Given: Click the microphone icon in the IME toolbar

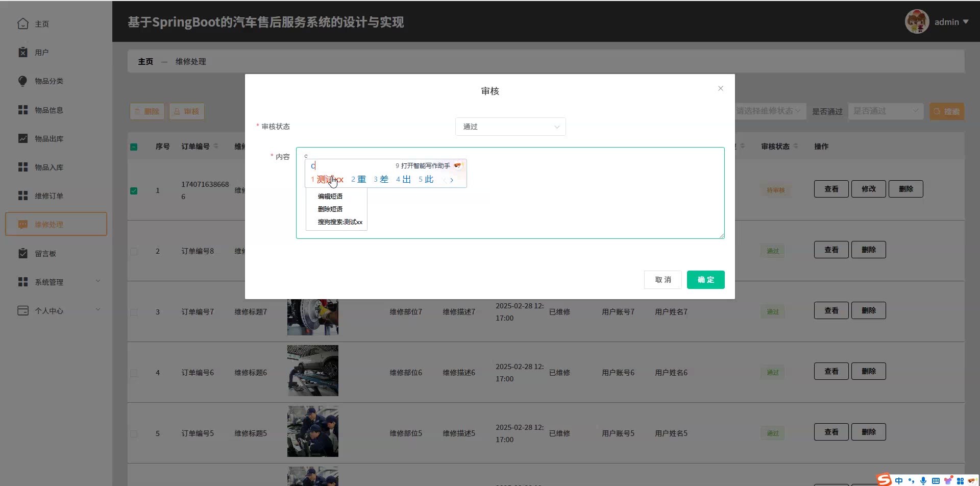Looking at the screenshot, I should (x=923, y=480).
